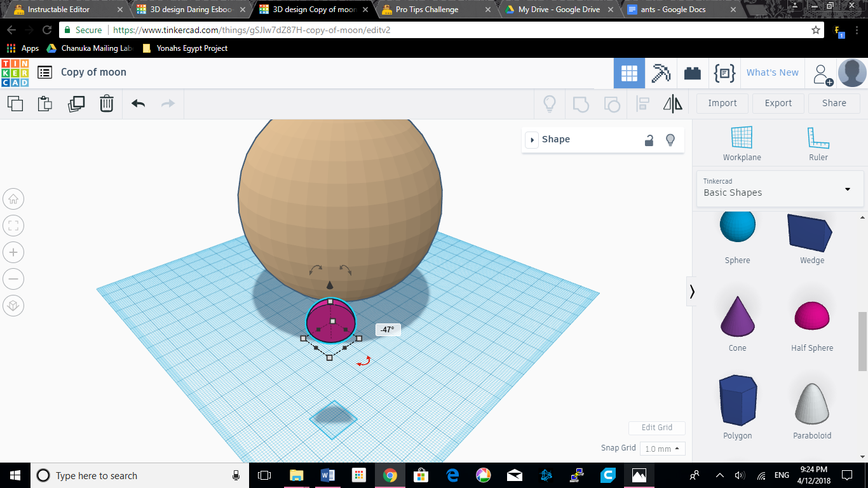Viewport: 868px width, 488px height.
Task: Bookmark this page with star icon
Action: [x=815, y=30]
